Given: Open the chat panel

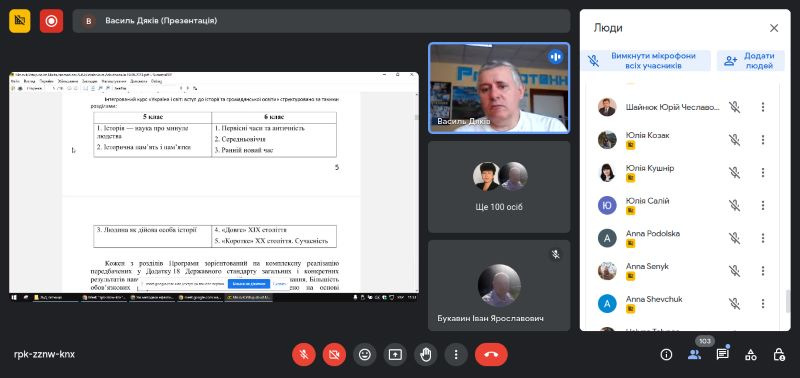Looking at the screenshot, I should point(722,354).
